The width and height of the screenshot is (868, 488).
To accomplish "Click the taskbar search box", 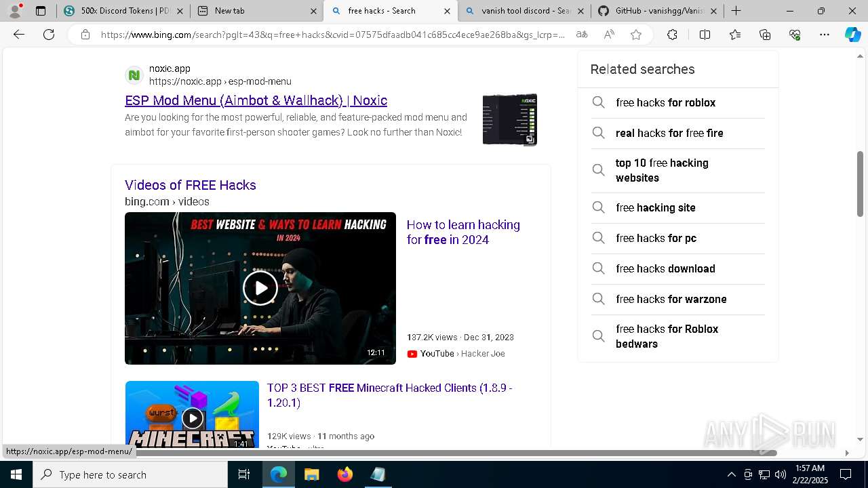I will click(130, 474).
